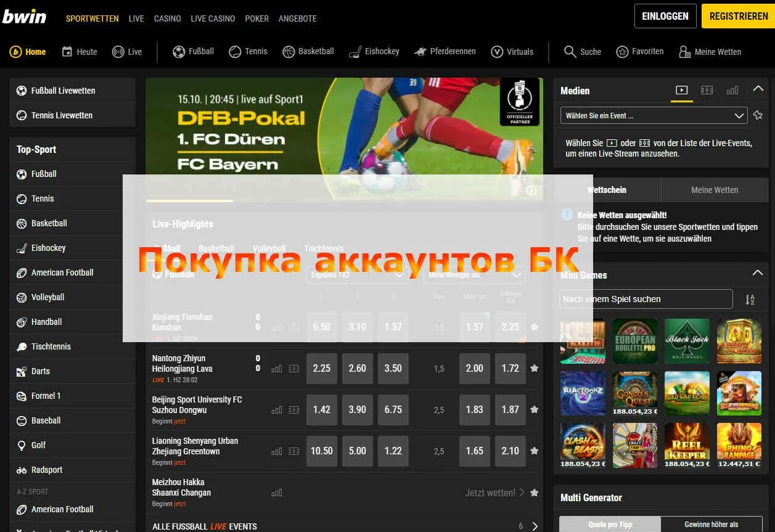Bet on Mehr als 1.83 Beijing match
Image resolution: width=775 pixels, height=532 pixels.
(x=475, y=409)
